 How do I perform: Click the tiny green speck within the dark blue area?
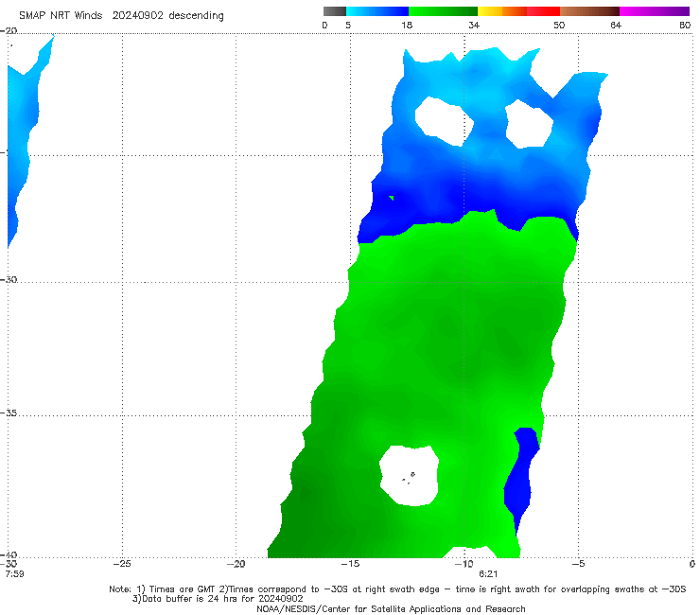tap(392, 198)
